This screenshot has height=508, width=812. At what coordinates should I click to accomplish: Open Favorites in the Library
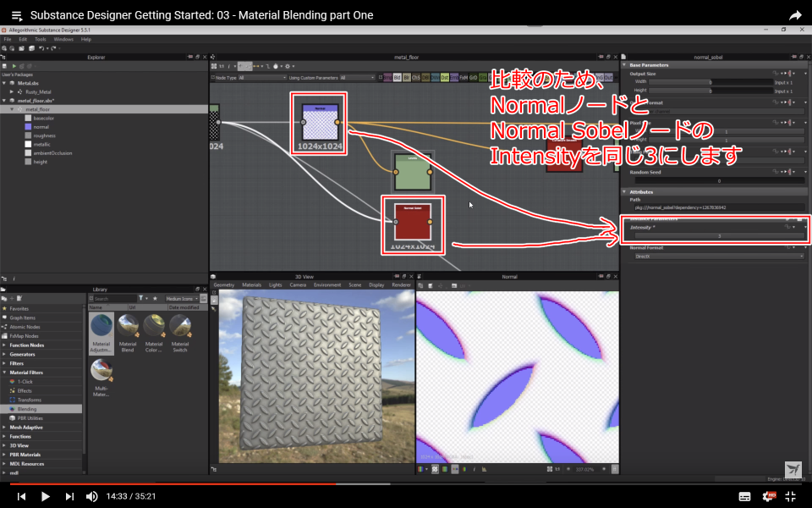point(19,308)
